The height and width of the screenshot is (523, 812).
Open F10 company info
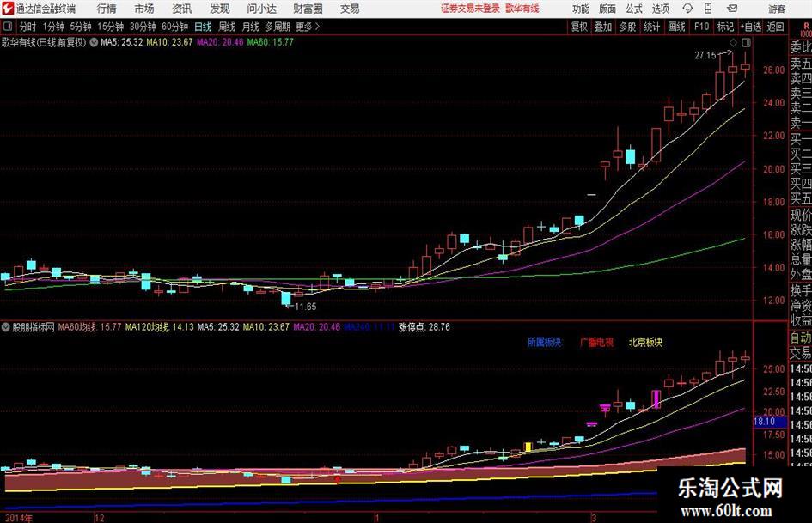(702, 27)
